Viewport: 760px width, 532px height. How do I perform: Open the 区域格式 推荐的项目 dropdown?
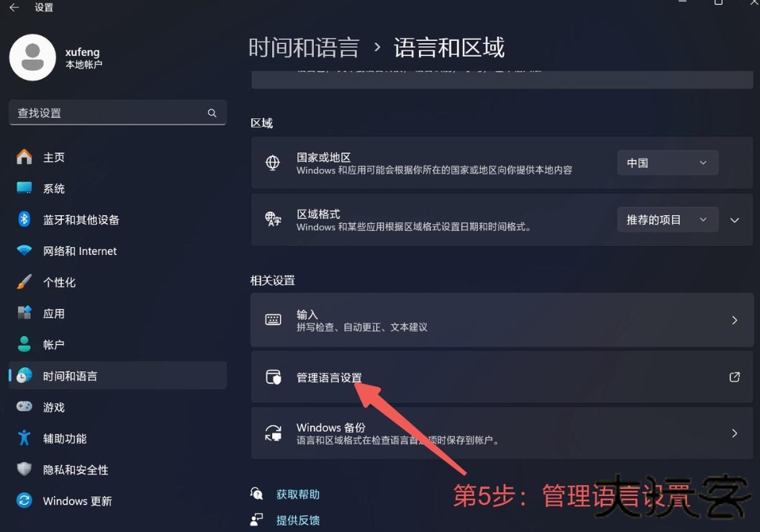tap(667, 220)
